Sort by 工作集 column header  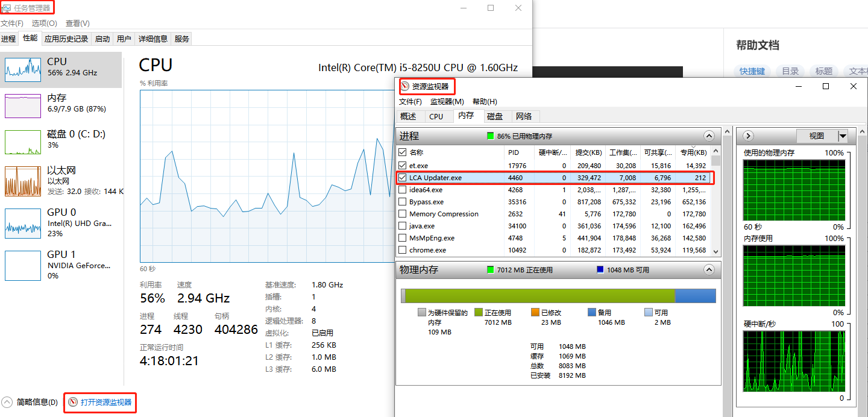point(623,153)
